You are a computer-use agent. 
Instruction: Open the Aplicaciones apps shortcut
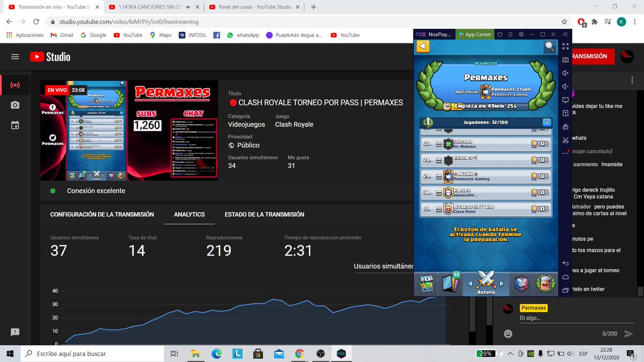25,35
